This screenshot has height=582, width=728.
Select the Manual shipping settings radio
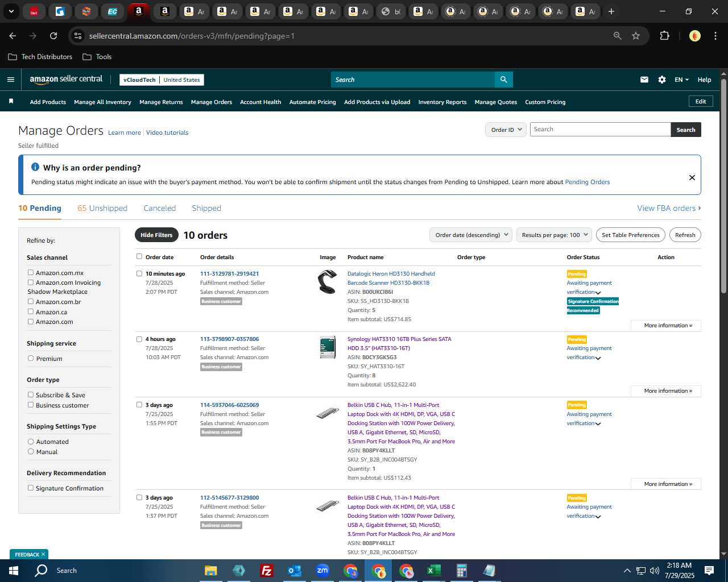tap(31, 451)
